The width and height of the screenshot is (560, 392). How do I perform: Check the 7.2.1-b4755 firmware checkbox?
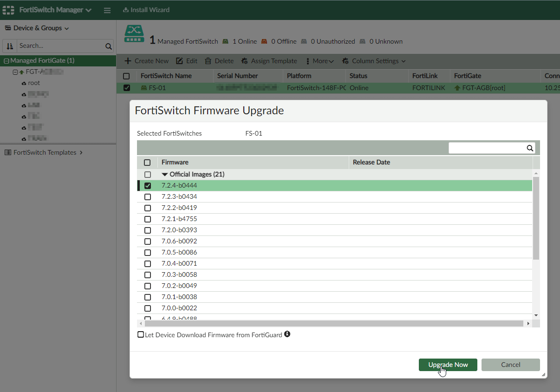coord(148,219)
